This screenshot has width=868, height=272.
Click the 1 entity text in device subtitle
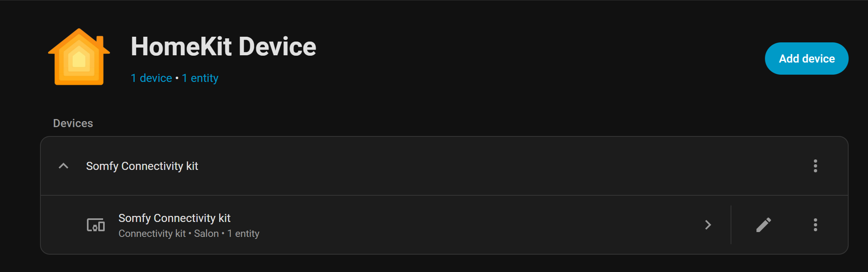click(243, 234)
